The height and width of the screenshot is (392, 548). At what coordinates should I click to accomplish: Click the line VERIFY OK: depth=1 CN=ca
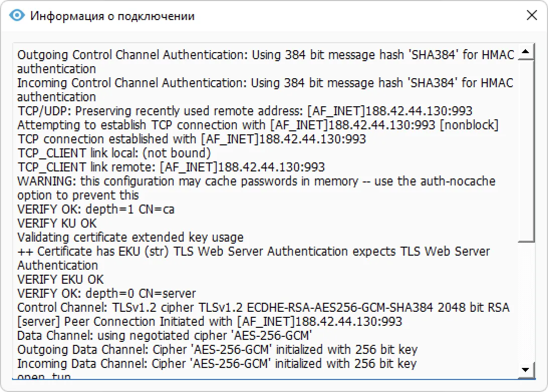point(95,209)
